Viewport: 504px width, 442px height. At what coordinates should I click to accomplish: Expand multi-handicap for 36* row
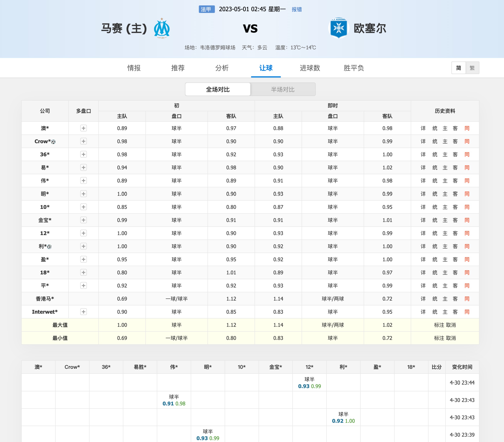[x=84, y=155]
